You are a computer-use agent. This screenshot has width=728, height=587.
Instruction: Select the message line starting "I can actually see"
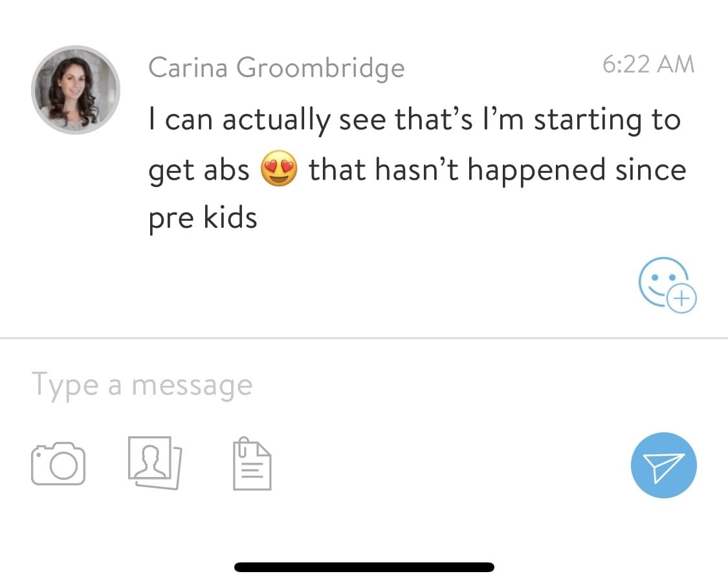coord(414,120)
